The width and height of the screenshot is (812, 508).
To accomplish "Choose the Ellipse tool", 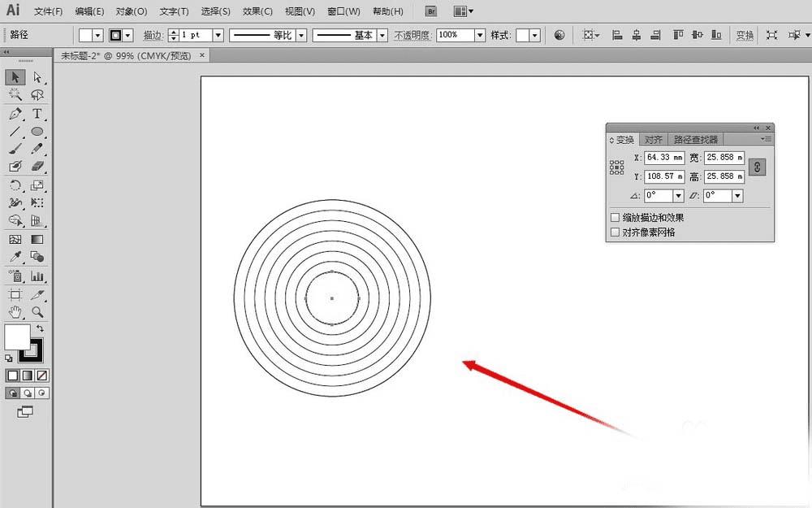I will pyautogui.click(x=37, y=131).
